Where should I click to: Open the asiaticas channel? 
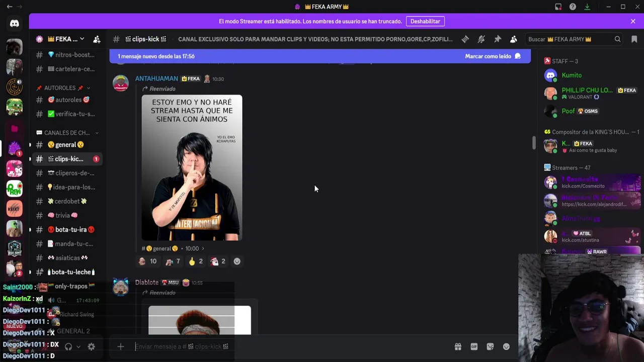click(66, 258)
